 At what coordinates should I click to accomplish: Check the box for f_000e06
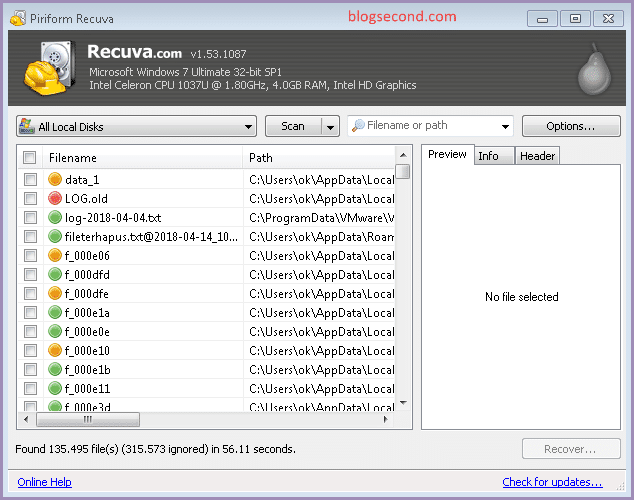(30, 255)
